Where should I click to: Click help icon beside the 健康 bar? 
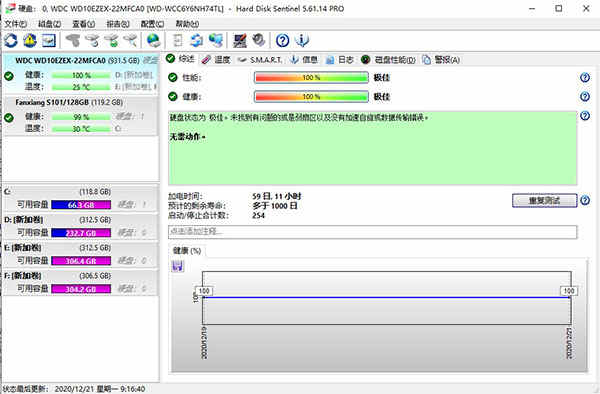click(x=585, y=96)
